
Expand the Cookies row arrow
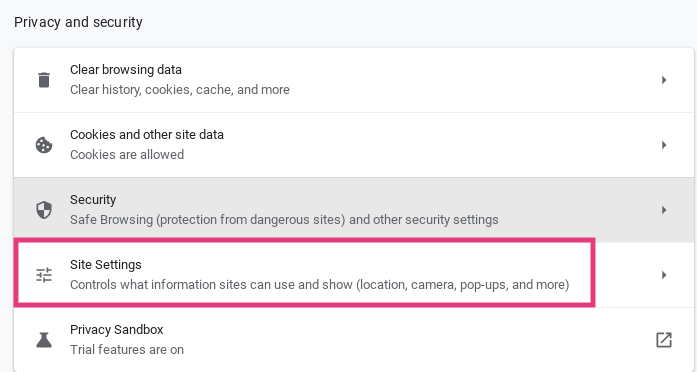(x=664, y=145)
